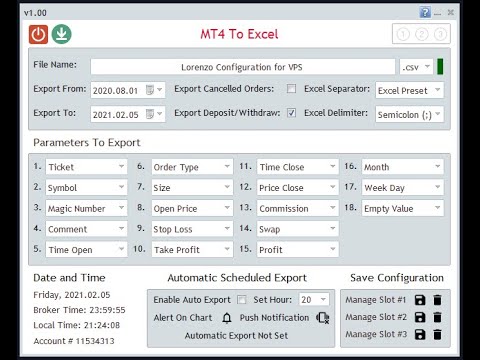Screen dimensions: 480x360
Task: Open parameter 14 Swap dropdown
Action: (x=298, y=229)
